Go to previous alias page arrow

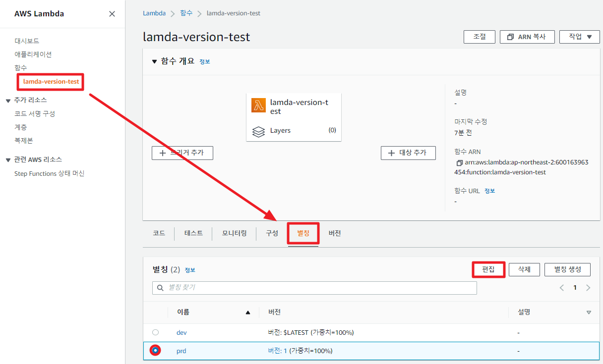(562, 288)
